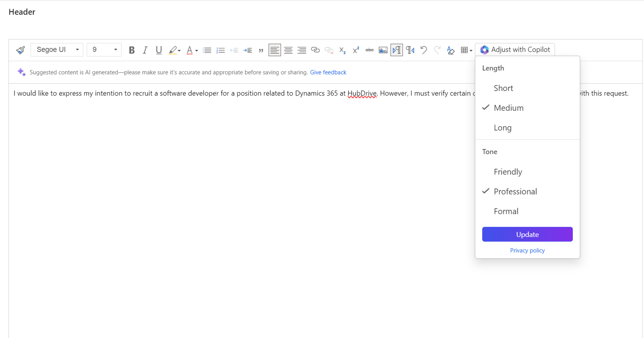This screenshot has height=338, width=644.
Task: Apply font color with A icon
Action: point(190,50)
